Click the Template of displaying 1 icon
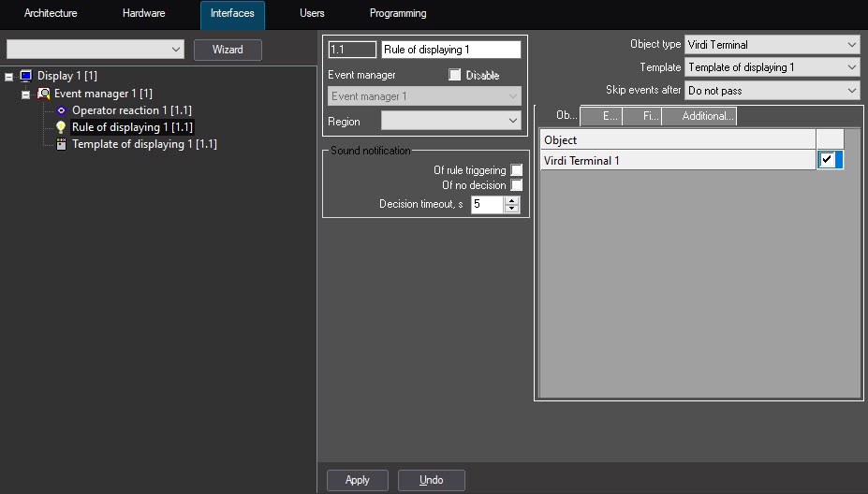 [61, 144]
